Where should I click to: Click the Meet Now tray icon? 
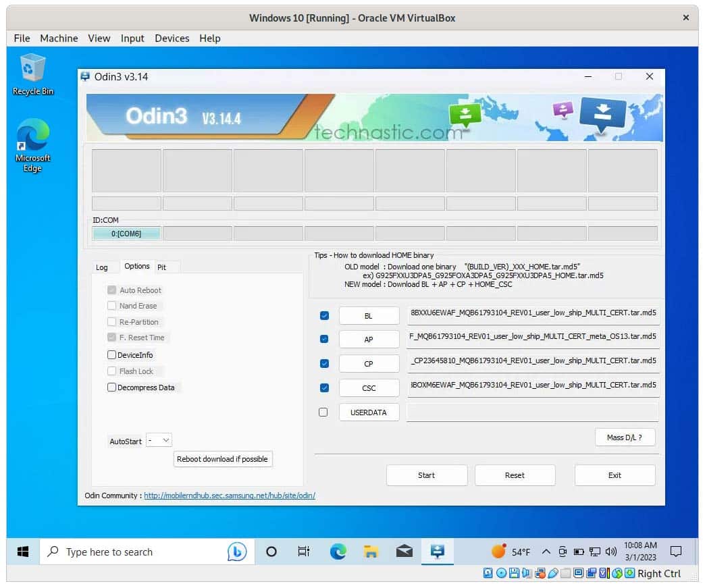click(563, 552)
